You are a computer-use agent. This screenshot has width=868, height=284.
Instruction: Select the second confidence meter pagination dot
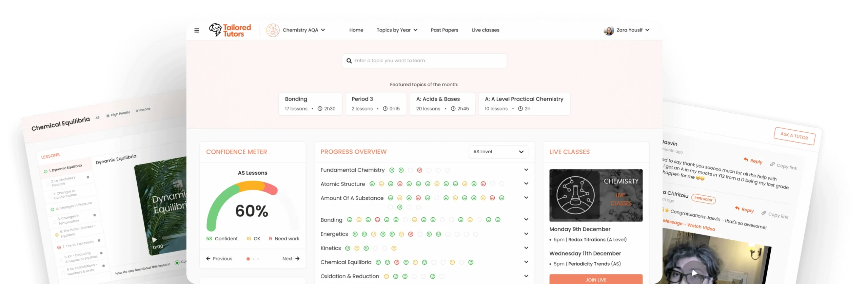coord(253,259)
